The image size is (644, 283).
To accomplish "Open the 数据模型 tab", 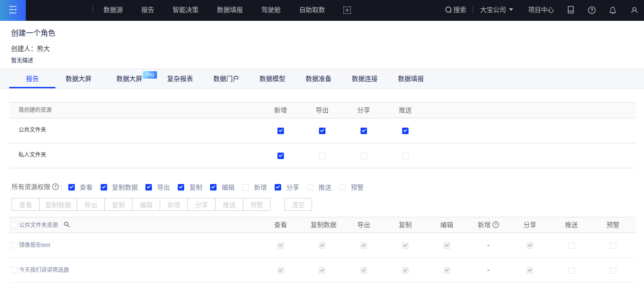I will point(272,79).
